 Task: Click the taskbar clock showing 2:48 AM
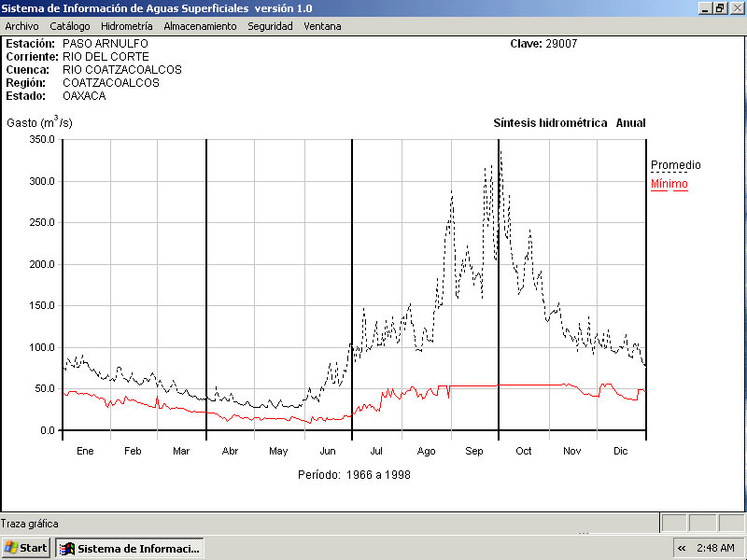(x=716, y=548)
